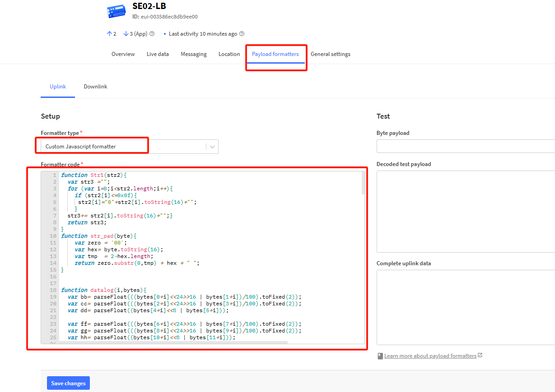This screenshot has height=392, width=555.
Task: Select the Custom Javascript formatter combo box
Action: 130,147
